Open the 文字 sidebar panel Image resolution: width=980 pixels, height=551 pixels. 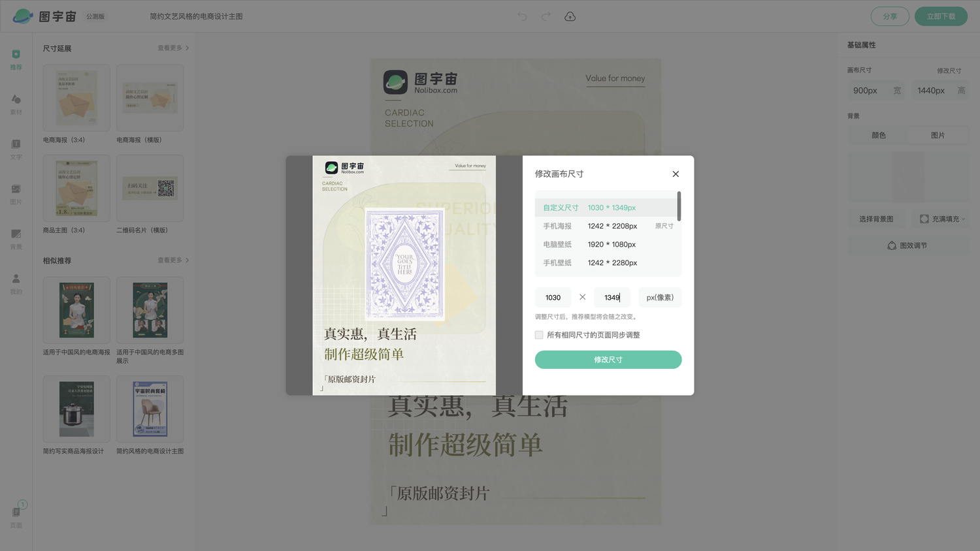click(x=16, y=150)
